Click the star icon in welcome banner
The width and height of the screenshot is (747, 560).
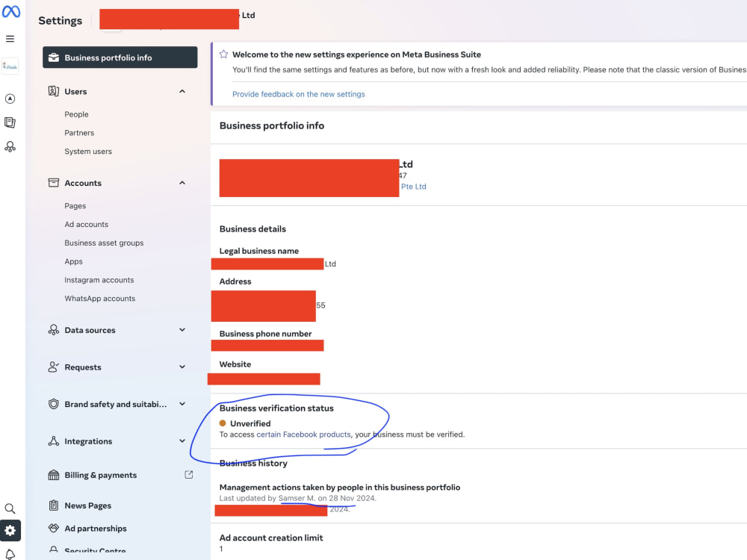click(x=223, y=55)
